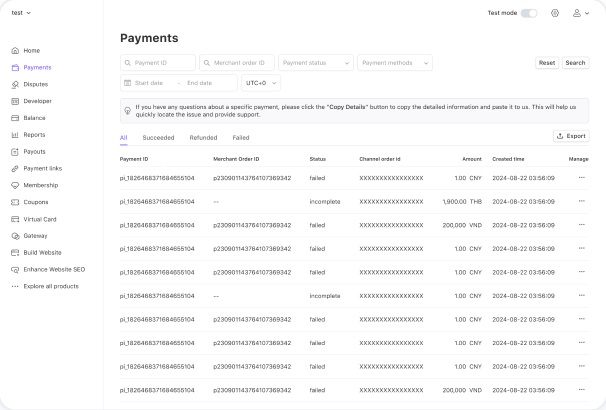Click the Start date field

[x=149, y=83]
